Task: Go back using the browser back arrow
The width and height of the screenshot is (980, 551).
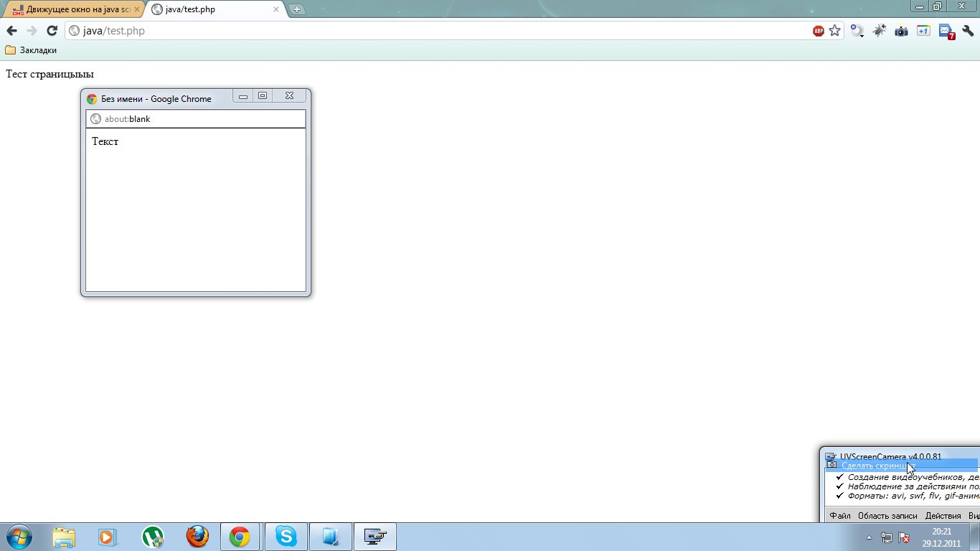Action: pos(11,31)
